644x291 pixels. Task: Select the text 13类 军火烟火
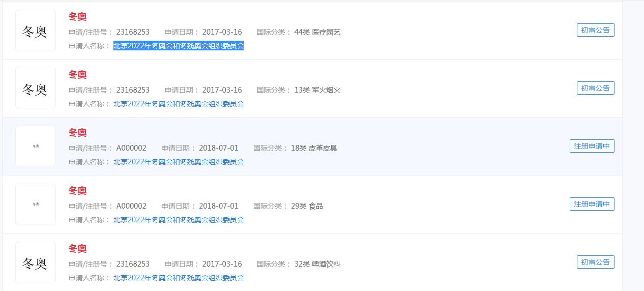317,90
